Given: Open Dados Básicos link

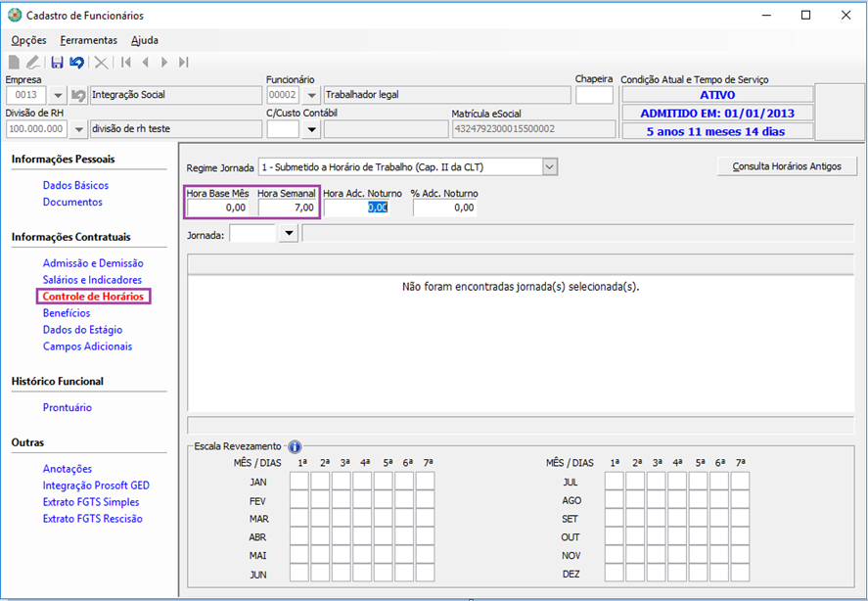Looking at the screenshot, I should [x=75, y=185].
